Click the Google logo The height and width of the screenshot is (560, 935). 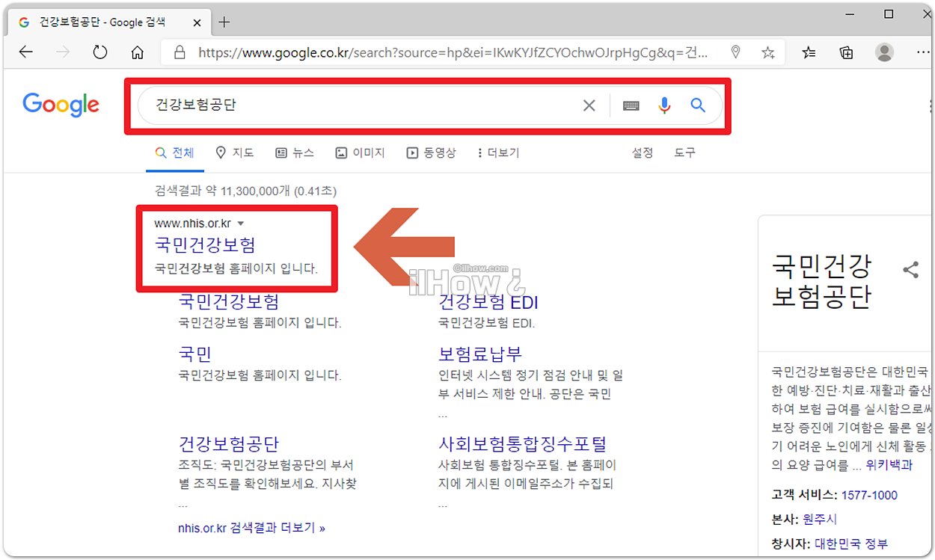61,105
